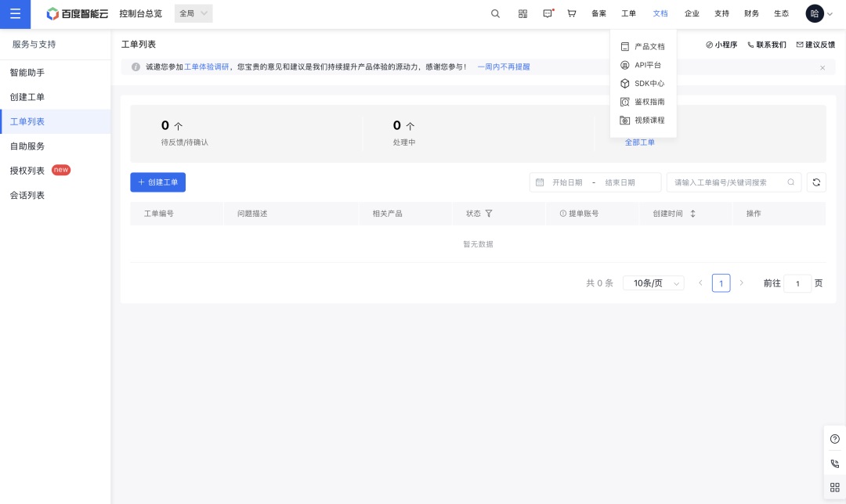Open the 10条/页 page size dropdown
This screenshot has width=846, height=504.
coord(653,283)
